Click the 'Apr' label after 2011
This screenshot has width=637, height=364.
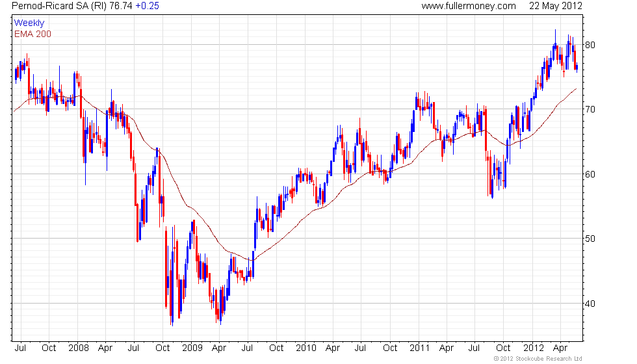(447, 348)
